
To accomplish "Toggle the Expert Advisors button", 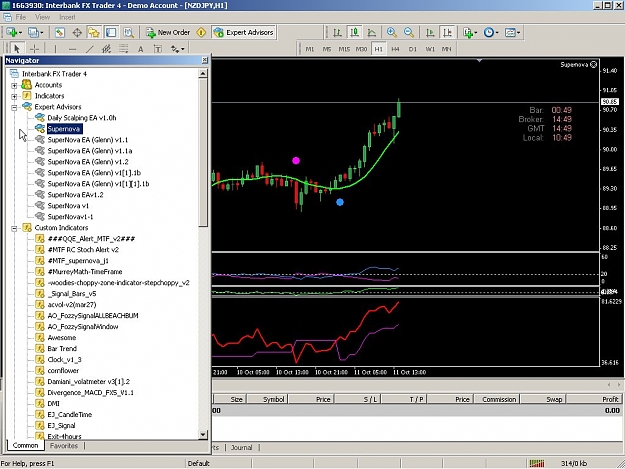I will click(x=244, y=32).
